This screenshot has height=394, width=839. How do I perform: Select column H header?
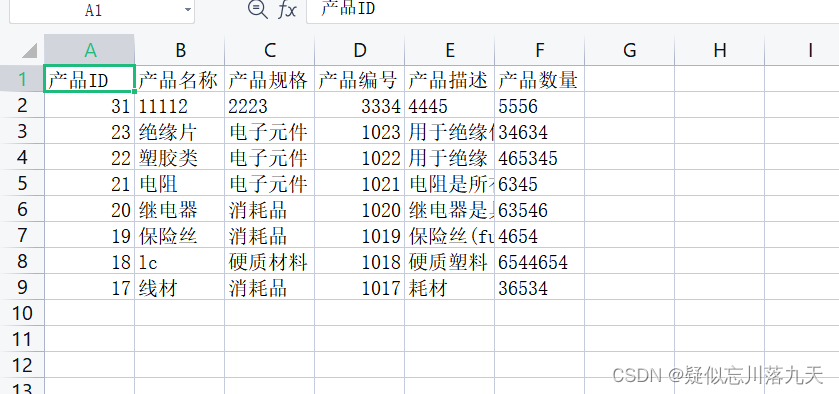[x=720, y=50]
